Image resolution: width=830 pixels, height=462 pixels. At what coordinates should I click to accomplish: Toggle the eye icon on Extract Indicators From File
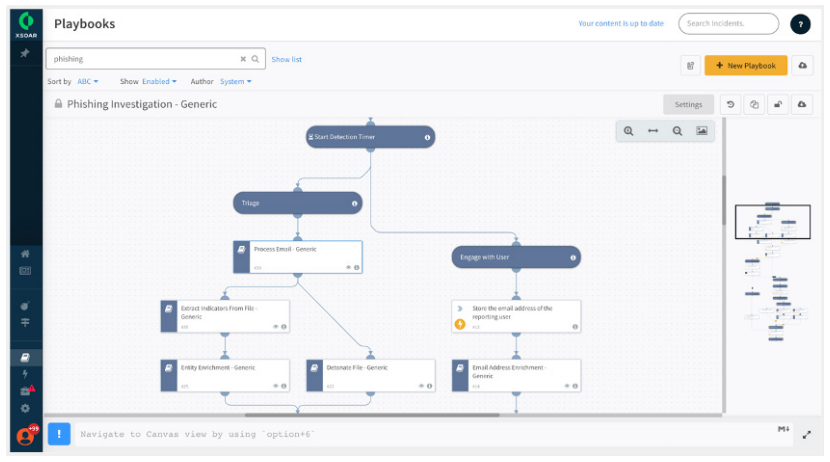point(275,327)
